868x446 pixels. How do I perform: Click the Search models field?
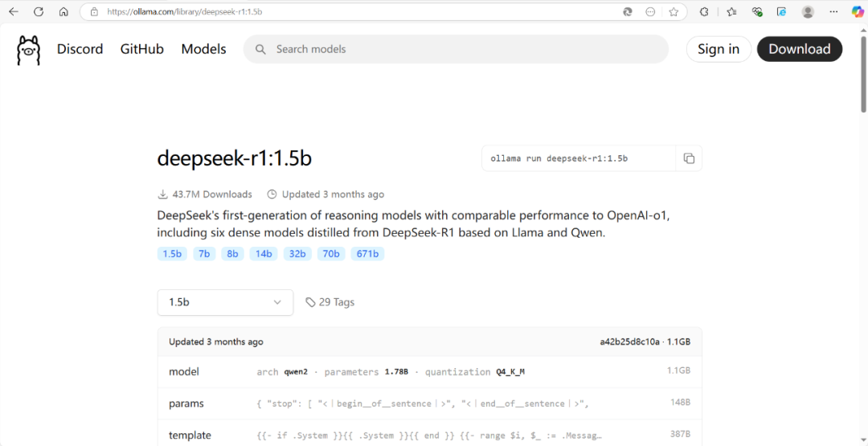coord(456,49)
